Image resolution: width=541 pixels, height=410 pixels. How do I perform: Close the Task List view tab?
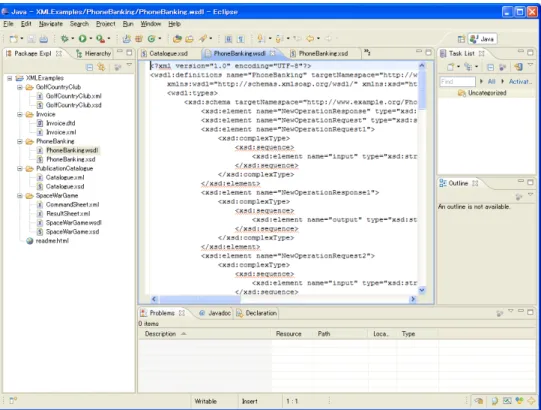(x=481, y=53)
